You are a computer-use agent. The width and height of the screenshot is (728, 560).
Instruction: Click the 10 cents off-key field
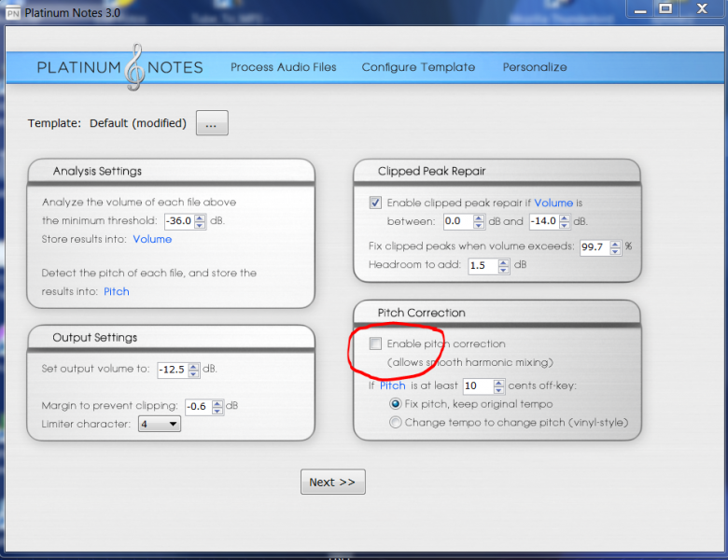click(x=478, y=386)
